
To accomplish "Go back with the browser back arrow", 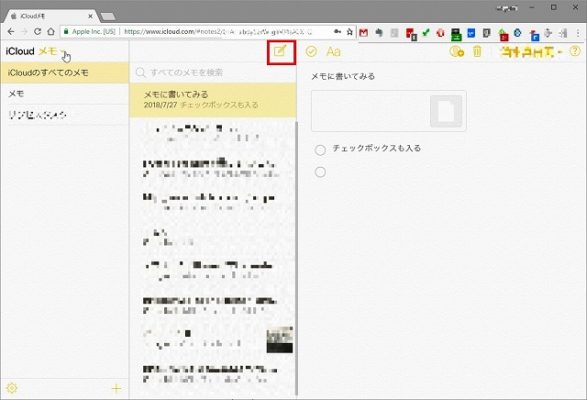I will pos(10,32).
